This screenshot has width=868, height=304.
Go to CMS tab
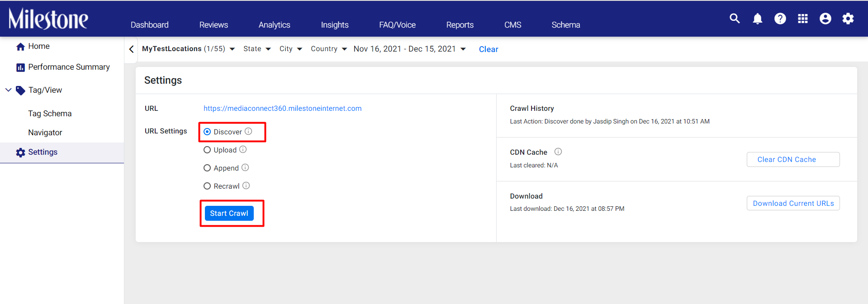click(513, 25)
